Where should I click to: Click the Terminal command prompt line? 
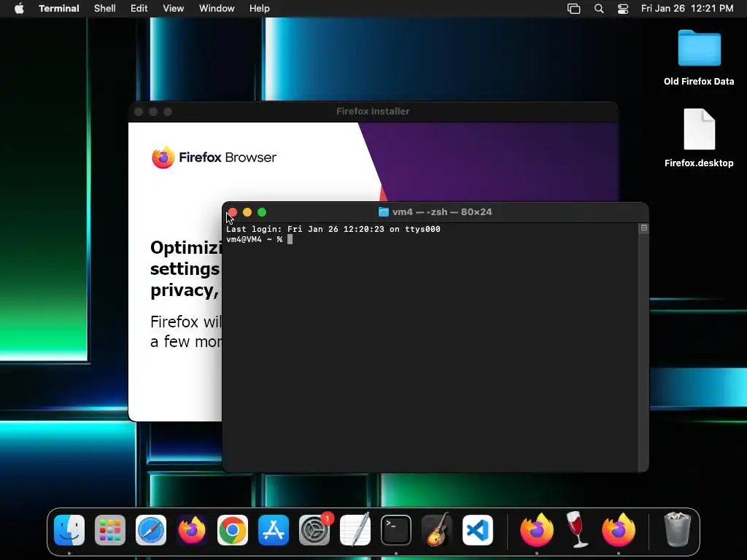point(260,239)
